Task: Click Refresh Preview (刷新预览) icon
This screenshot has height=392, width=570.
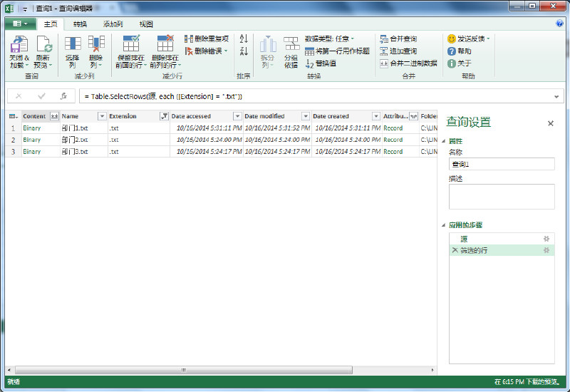Action: 43,44
